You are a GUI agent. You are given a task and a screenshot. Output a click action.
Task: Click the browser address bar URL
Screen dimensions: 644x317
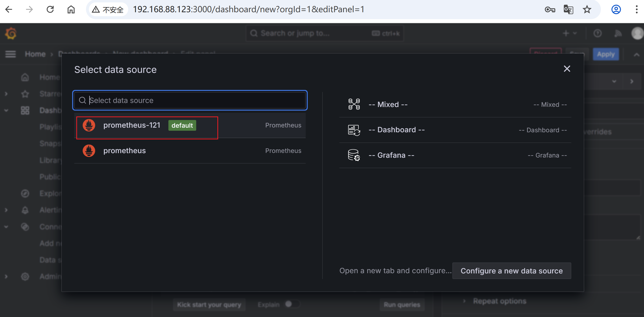[249, 9]
